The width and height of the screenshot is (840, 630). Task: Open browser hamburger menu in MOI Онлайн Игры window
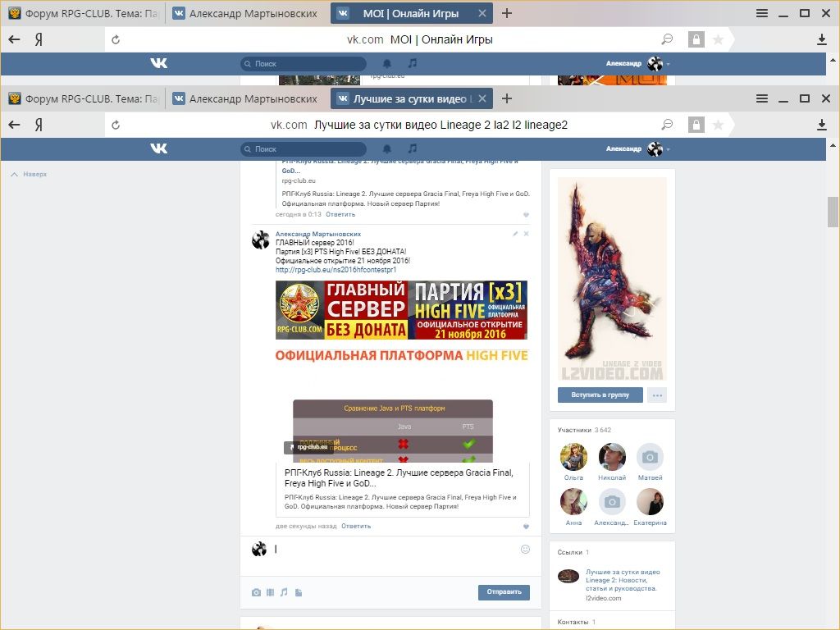click(x=762, y=13)
